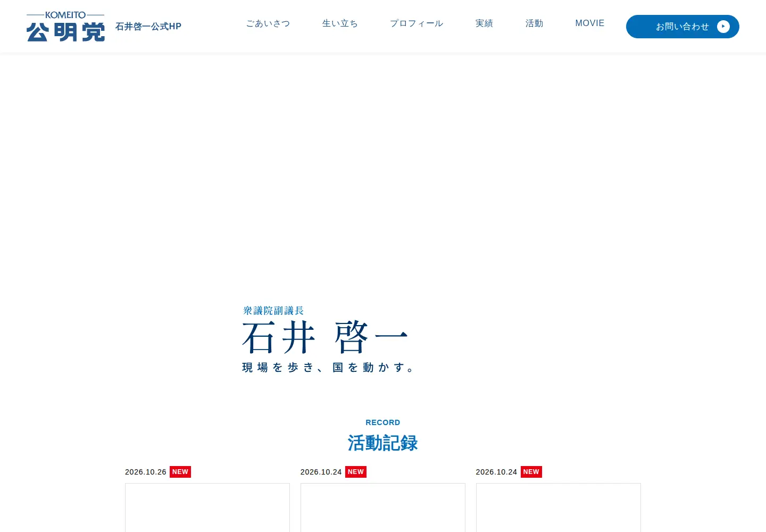Click the name heading 石井 啓一
This screenshot has width=766, height=532.
click(325, 337)
